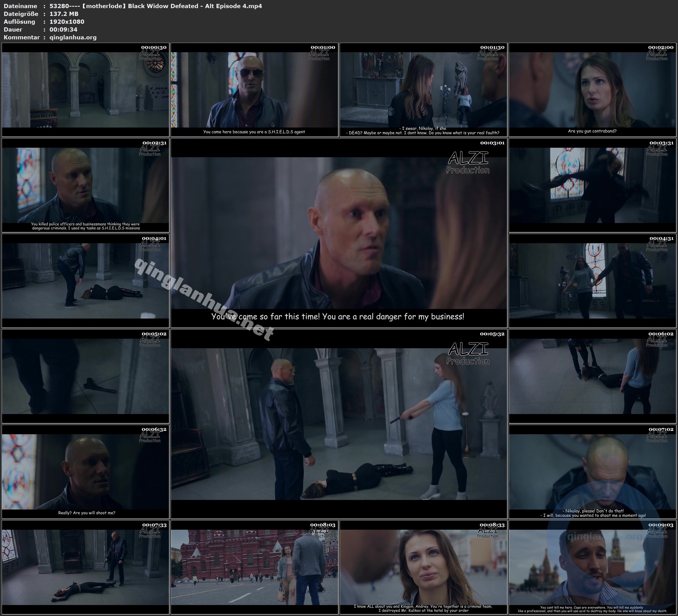Image resolution: width=678 pixels, height=616 pixels.
Task: Click the file name text ending in Episode 4.mp4
Action: (156, 6)
